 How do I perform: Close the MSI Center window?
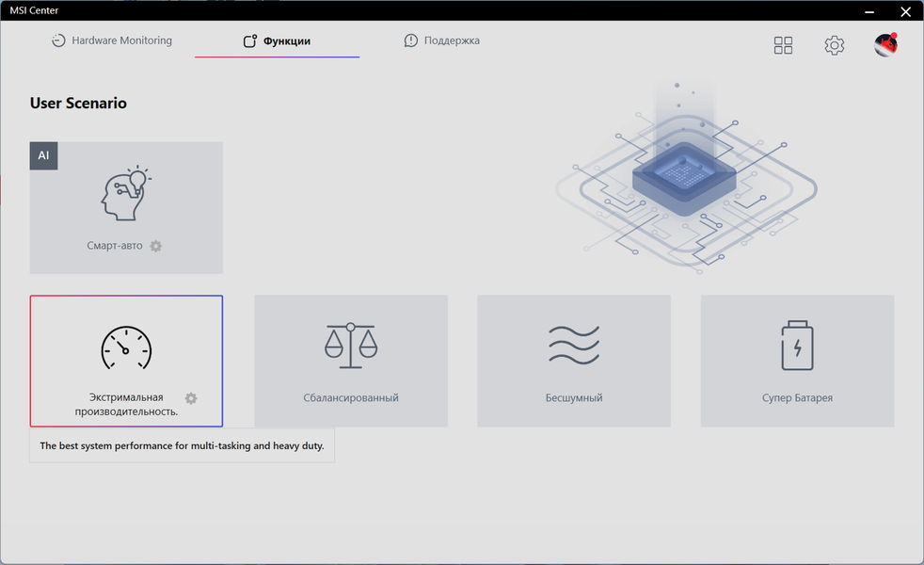coord(906,11)
